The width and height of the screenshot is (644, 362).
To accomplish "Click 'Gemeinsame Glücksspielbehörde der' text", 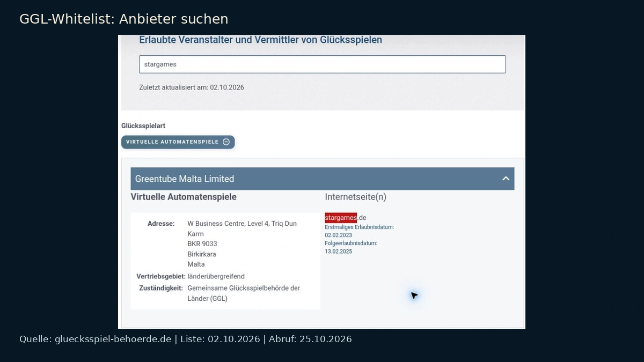I will (x=244, y=288).
